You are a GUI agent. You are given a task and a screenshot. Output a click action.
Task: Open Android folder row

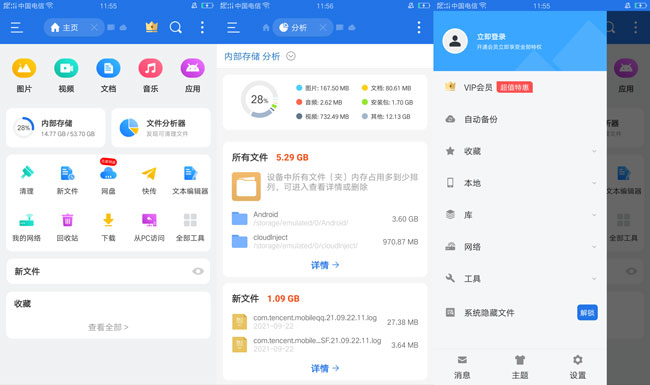[x=325, y=218]
